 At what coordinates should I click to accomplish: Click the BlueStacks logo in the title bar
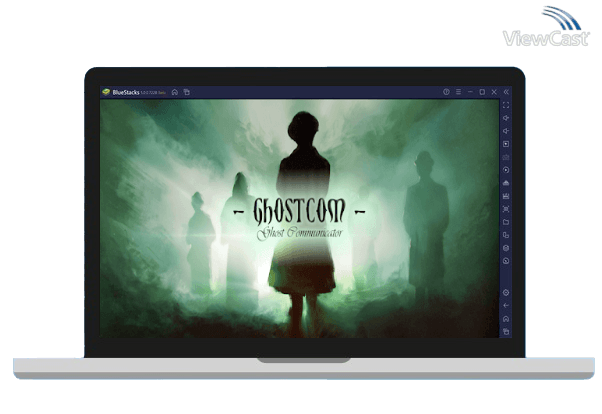click(x=106, y=92)
